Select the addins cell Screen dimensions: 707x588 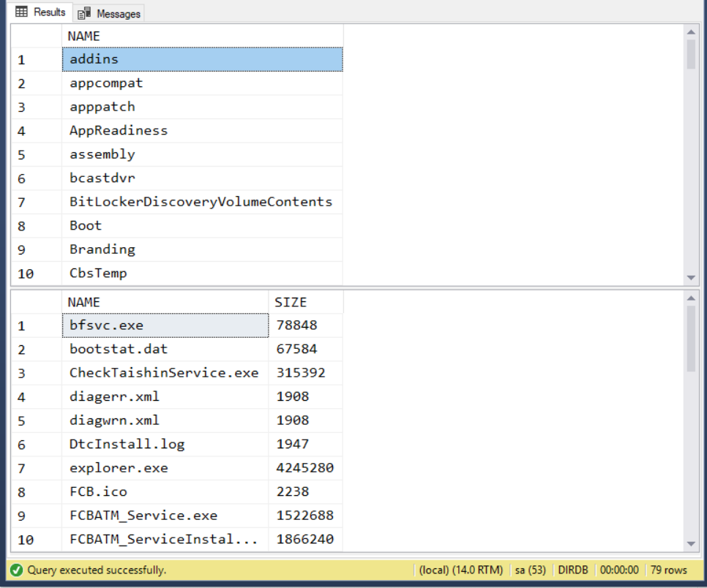coord(201,59)
